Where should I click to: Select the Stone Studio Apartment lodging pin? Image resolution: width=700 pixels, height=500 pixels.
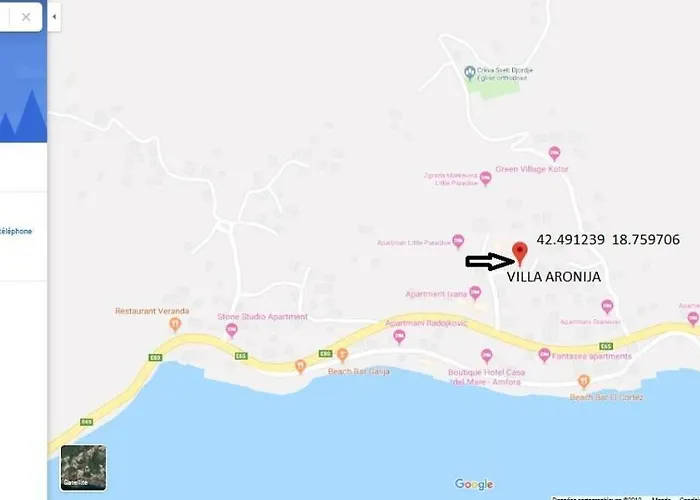click(231, 331)
